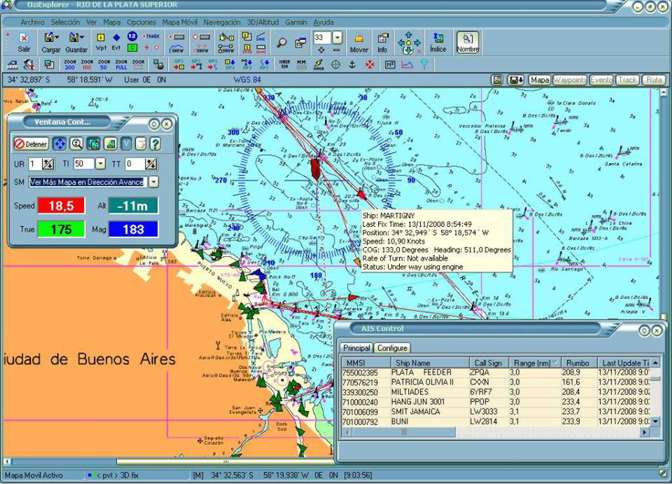
Task: Click the Zoom 50 toolbar icon
Action: click(x=104, y=65)
